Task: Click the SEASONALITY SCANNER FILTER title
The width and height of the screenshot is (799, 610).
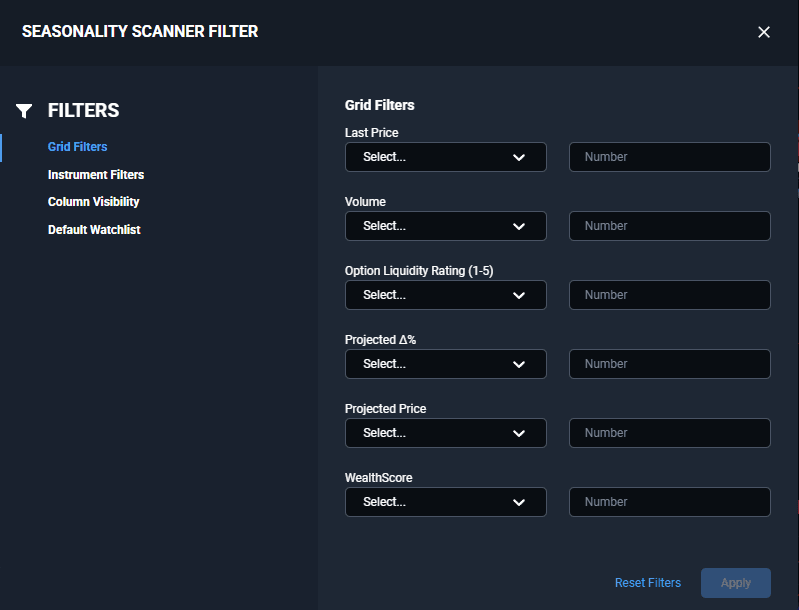Action: (140, 32)
